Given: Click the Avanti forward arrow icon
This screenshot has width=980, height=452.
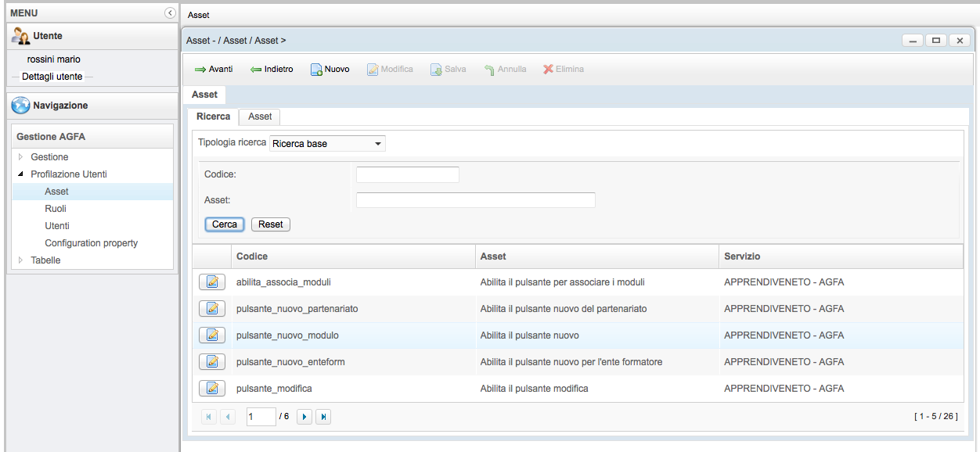Looking at the screenshot, I should [x=200, y=70].
